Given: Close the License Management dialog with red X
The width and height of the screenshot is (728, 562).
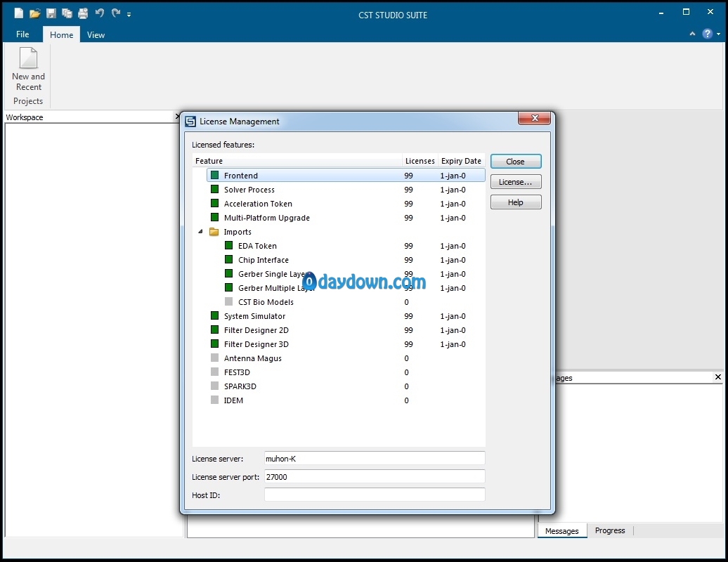Looking at the screenshot, I should pos(534,118).
